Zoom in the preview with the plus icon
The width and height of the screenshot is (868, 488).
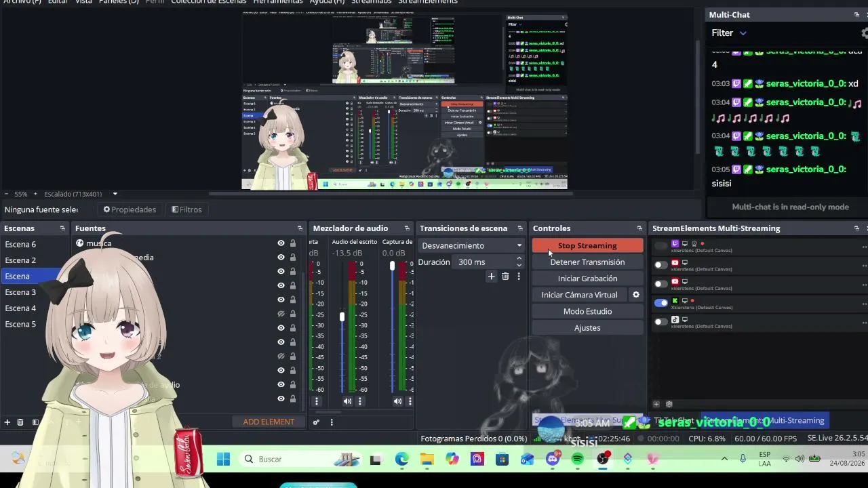click(35, 194)
